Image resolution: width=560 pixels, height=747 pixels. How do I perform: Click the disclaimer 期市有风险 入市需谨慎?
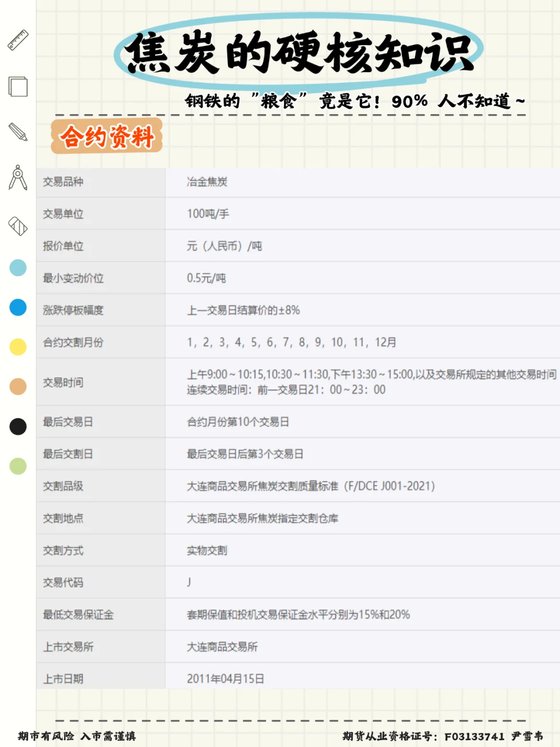tap(77, 736)
